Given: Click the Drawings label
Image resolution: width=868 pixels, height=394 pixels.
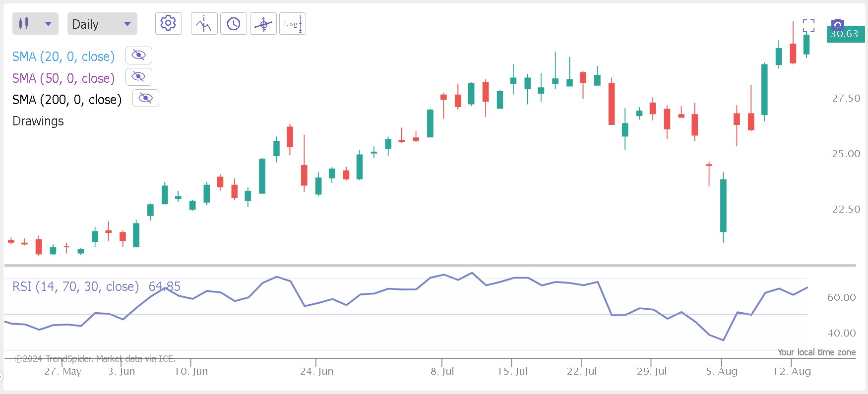Looking at the screenshot, I should [x=38, y=121].
